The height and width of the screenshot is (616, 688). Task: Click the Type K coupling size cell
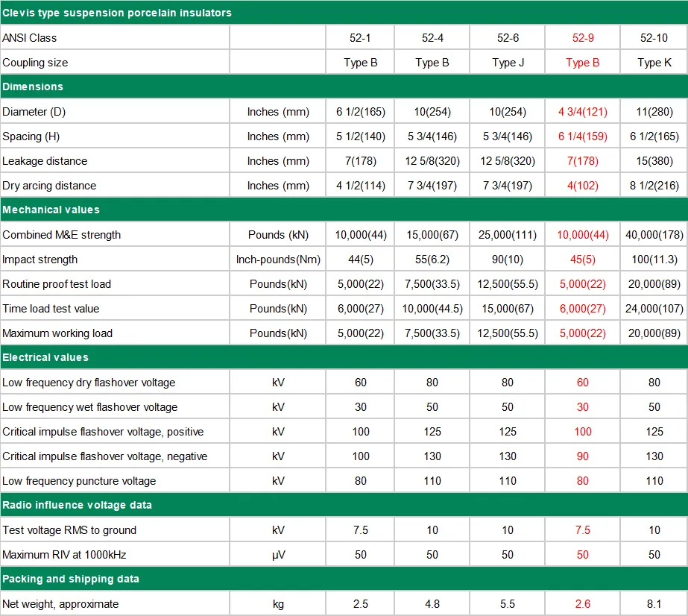[654, 63]
